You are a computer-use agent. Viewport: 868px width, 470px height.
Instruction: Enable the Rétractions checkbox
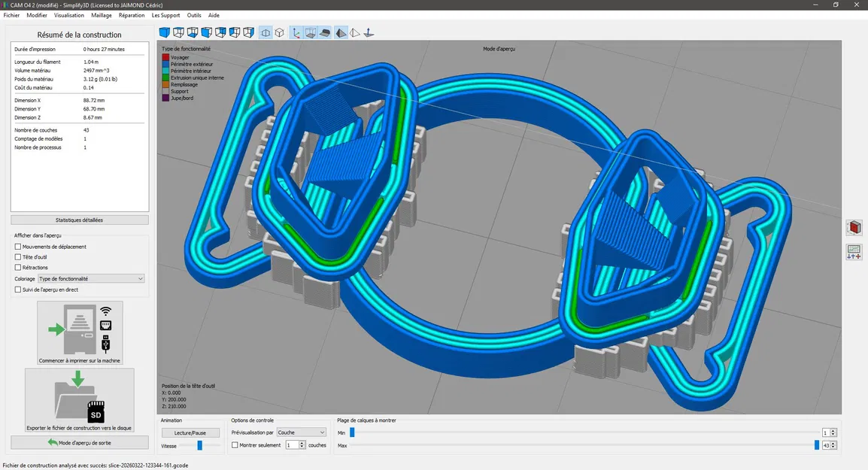click(18, 268)
